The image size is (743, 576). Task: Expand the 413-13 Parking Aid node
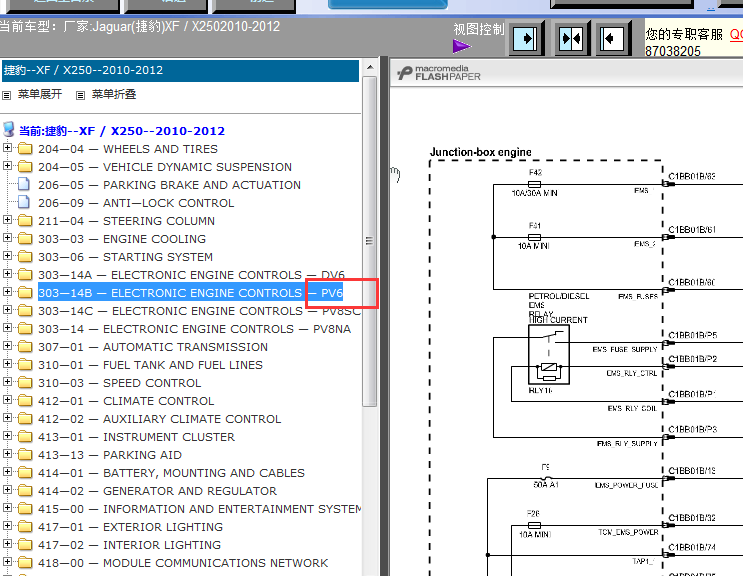point(7,454)
